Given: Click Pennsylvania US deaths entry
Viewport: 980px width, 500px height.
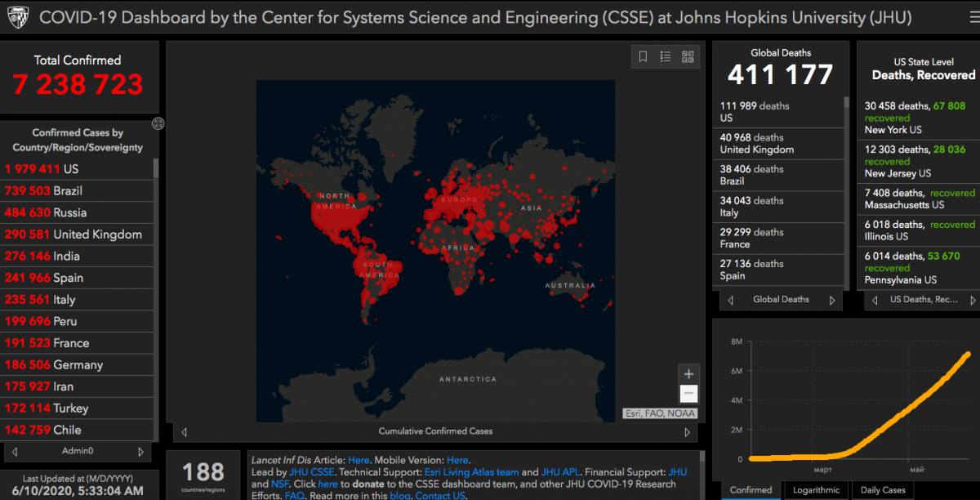Looking at the screenshot, I should click(x=920, y=268).
